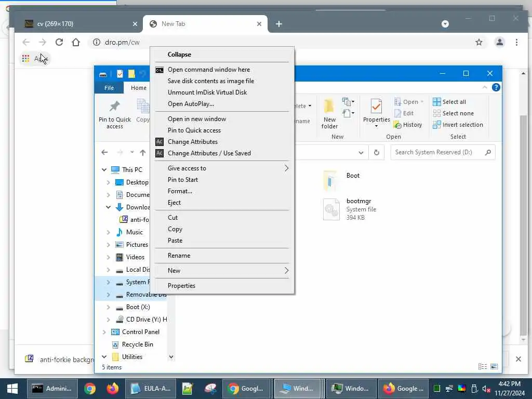Close the Chrome downloads bar
Screen dimensions: 532x399
point(518,359)
